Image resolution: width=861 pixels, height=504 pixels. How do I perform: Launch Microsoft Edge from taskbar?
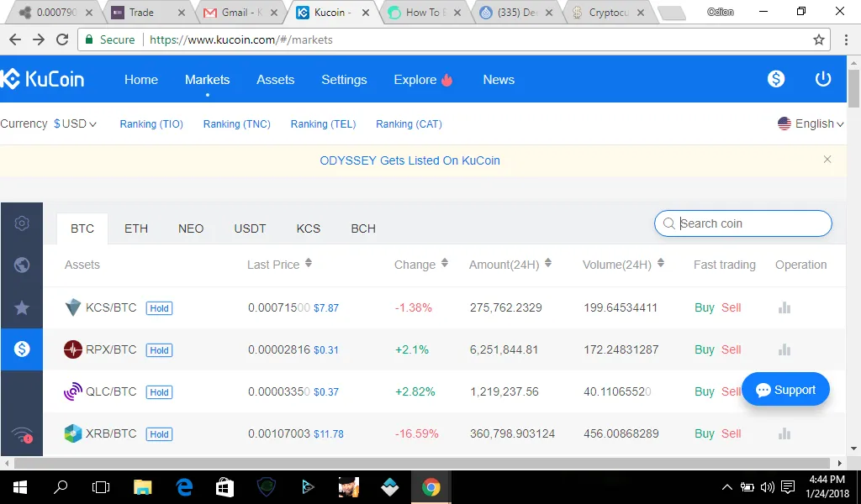click(184, 487)
